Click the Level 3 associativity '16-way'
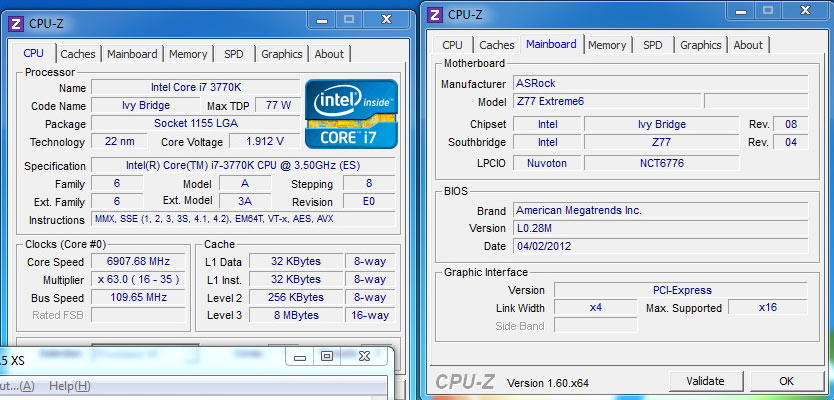The image size is (834, 400). (370, 315)
